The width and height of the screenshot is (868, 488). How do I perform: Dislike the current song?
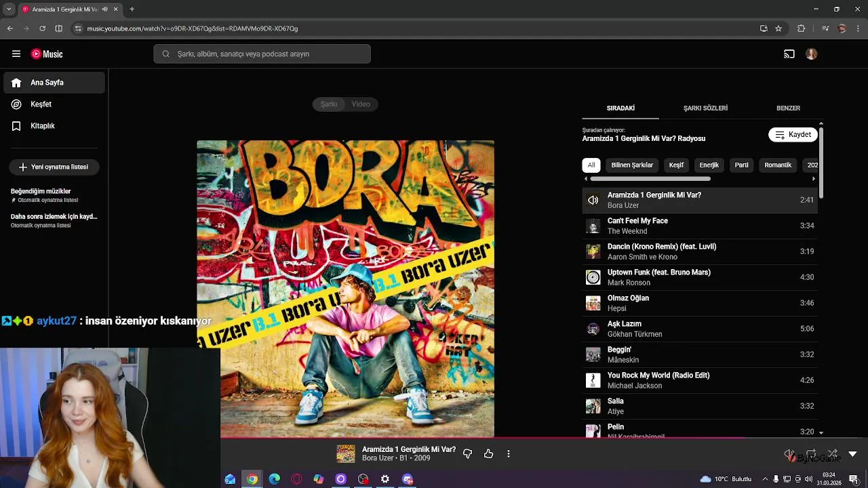[467, 454]
